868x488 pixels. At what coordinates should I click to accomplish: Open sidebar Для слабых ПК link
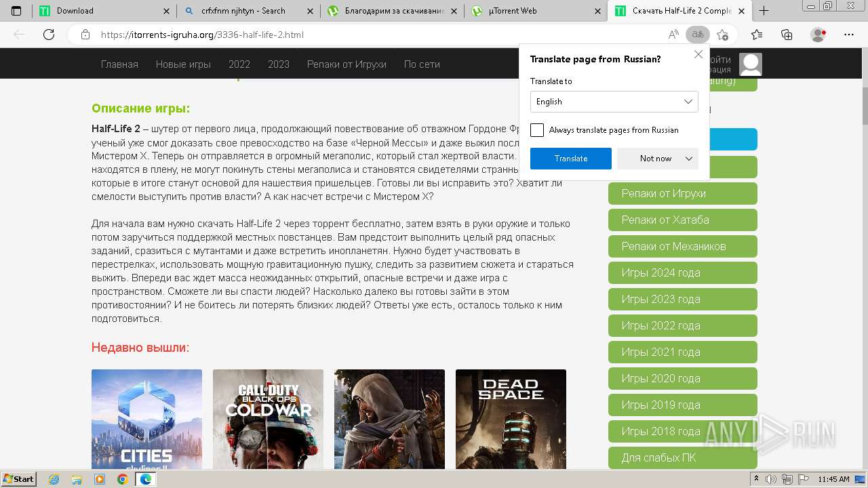point(683,457)
